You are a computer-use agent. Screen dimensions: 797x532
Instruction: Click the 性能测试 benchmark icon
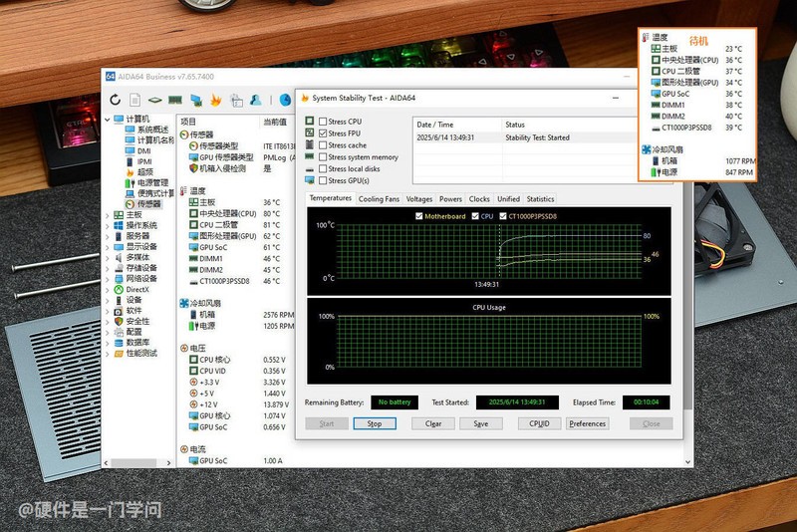[119, 353]
